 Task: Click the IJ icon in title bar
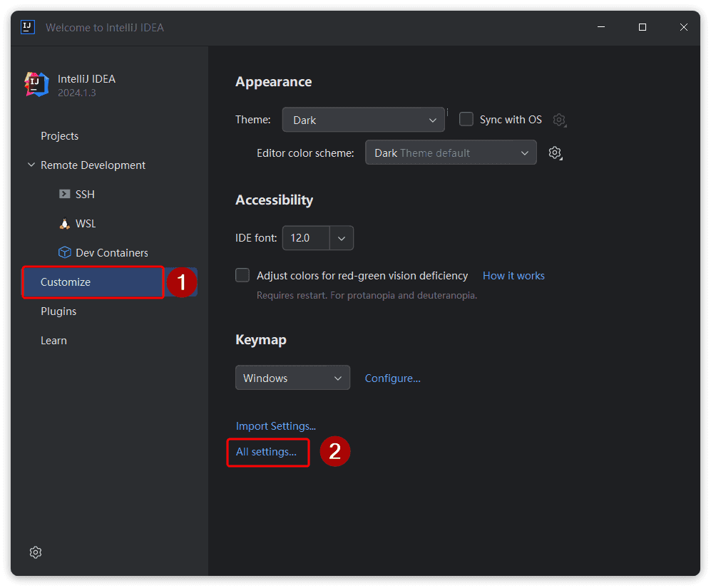click(x=28, y=27)
